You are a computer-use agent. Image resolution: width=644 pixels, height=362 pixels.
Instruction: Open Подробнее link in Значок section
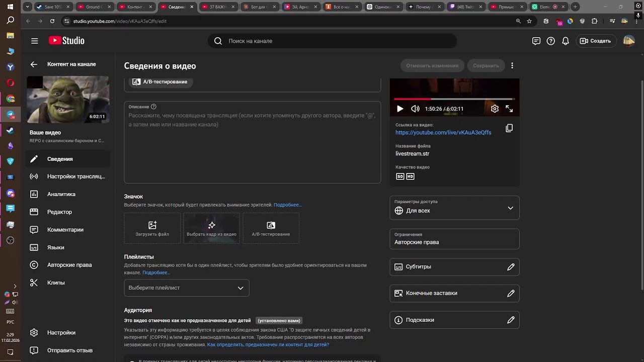[288, 205]
